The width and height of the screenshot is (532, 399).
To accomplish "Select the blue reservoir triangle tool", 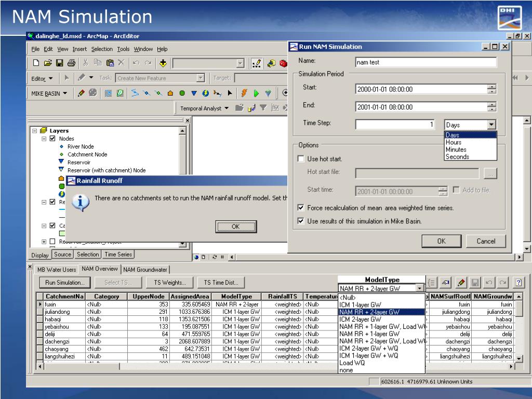I will (x=194, y=93).
